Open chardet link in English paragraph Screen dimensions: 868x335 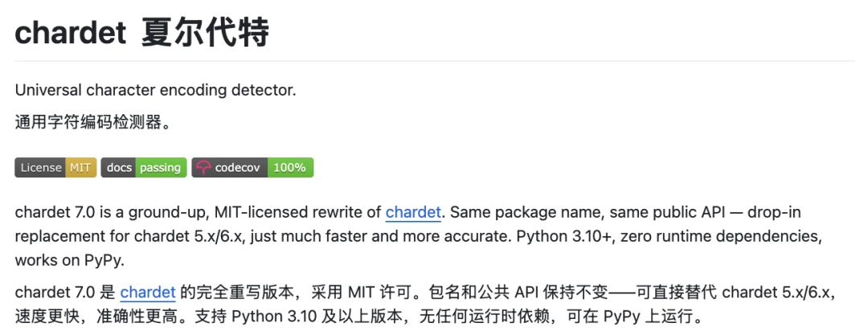click(413, 213)
